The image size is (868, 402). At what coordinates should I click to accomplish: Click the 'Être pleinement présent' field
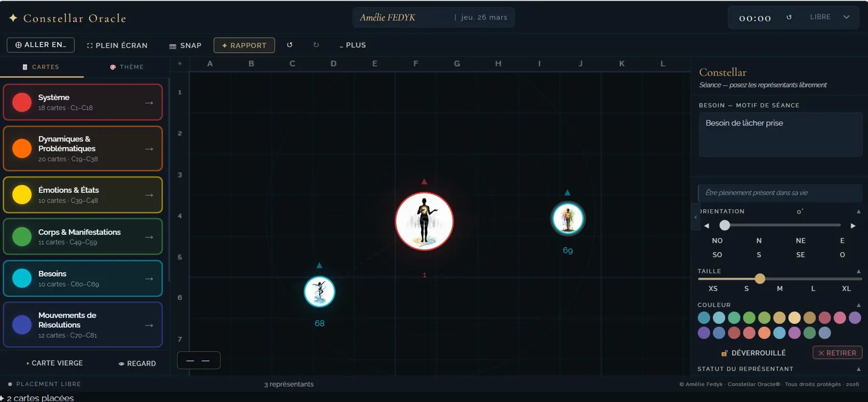pyautogui.click(x=780, y=193)
